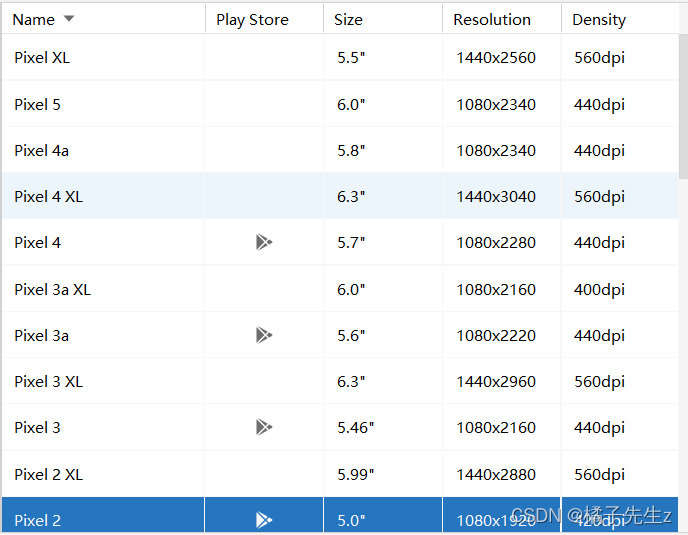
Task: Click the 1440x2960 resolution cell
Action: [502, 381]
